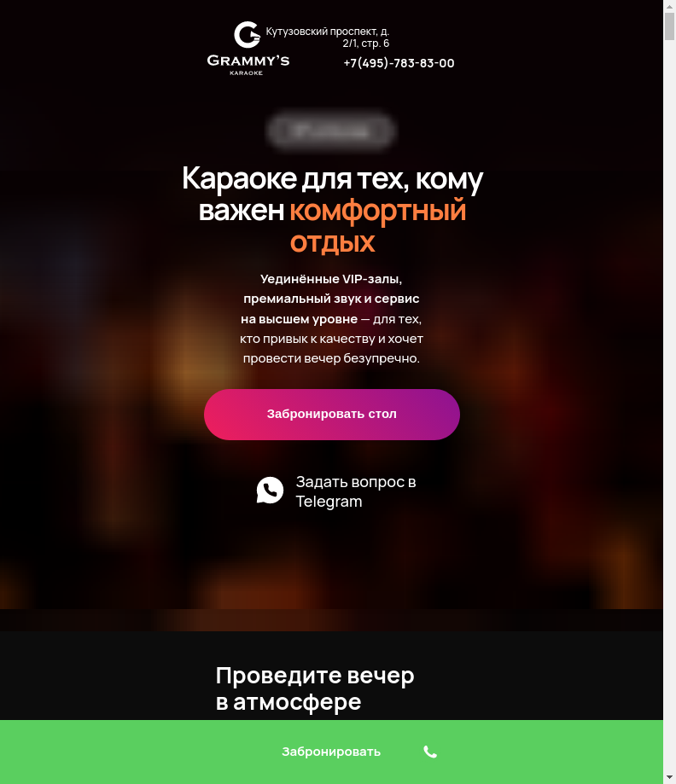
Task: Click the vertical scrollbar thumb
Action: pyautogui.click(x=669, y=26)
